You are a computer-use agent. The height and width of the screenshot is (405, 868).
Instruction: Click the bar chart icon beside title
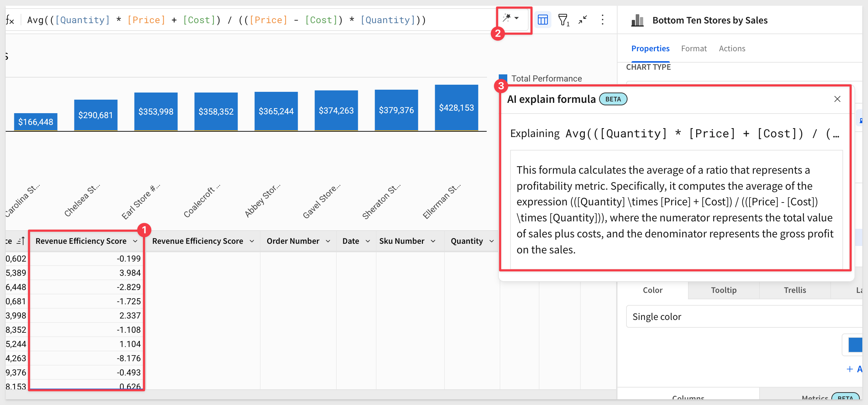[x=637, y=21]
